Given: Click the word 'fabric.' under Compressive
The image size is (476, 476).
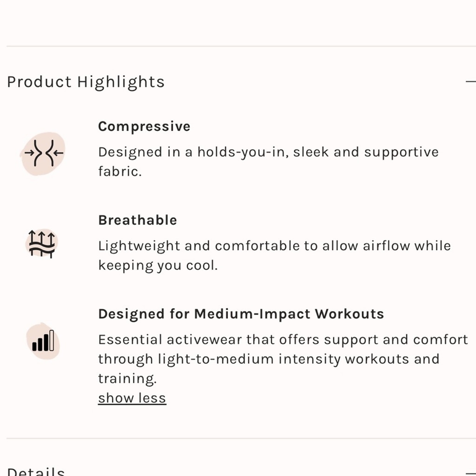Looking at the screenshot, I should point(120,172).
